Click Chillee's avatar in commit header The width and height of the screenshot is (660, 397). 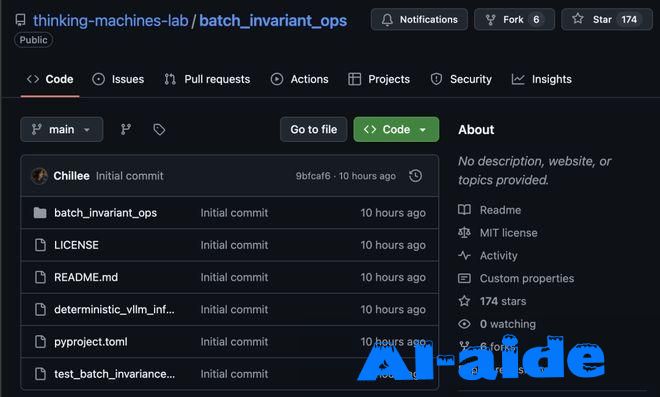pos(40,176)
